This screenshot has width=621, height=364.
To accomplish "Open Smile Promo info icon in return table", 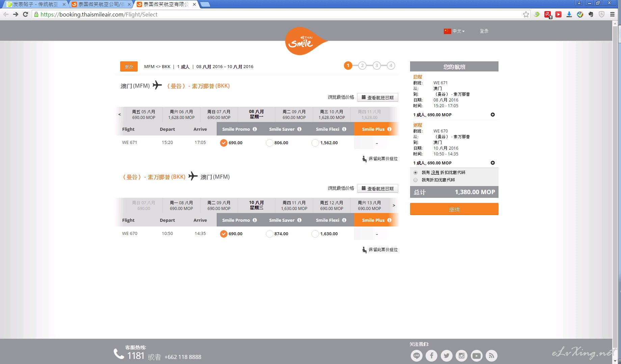I will click(x=255, y=220).
